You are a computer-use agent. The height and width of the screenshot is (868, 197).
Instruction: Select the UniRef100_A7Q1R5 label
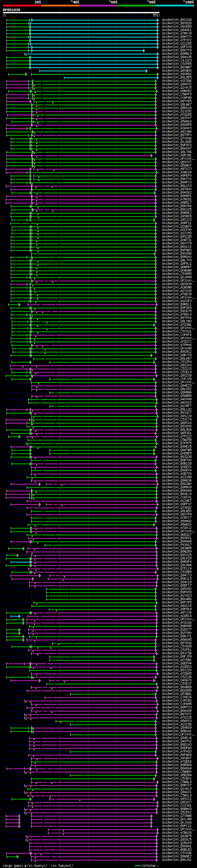[x=177, y=115]
